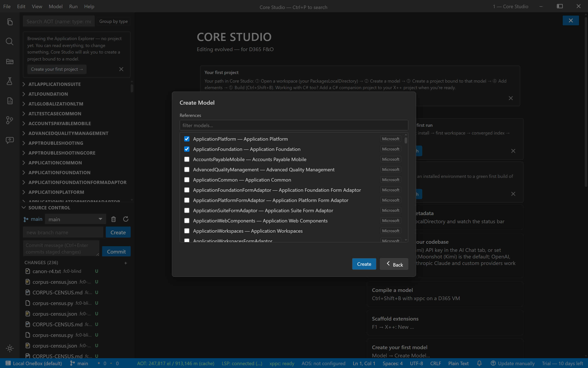The height and width of the screenshot is (368, 588).
Task: Open the AI chat icon in activity bar
Action: 10,140
